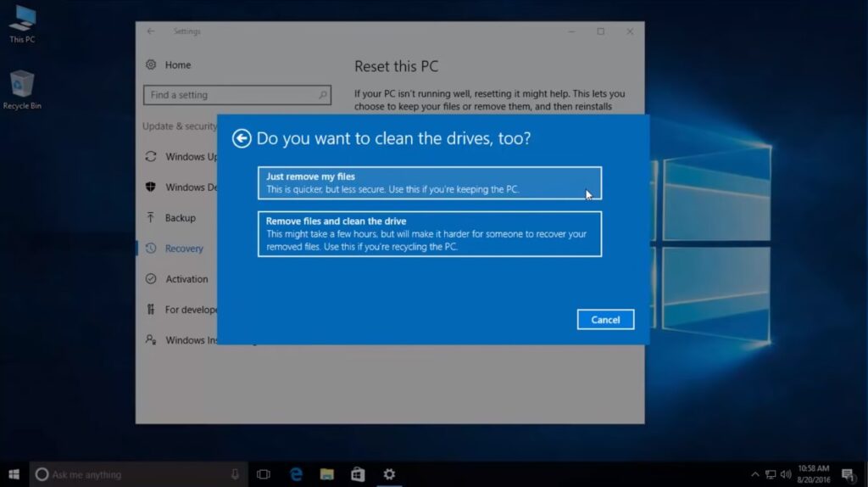Open This PC desktop icon

[x=23, y=24]
